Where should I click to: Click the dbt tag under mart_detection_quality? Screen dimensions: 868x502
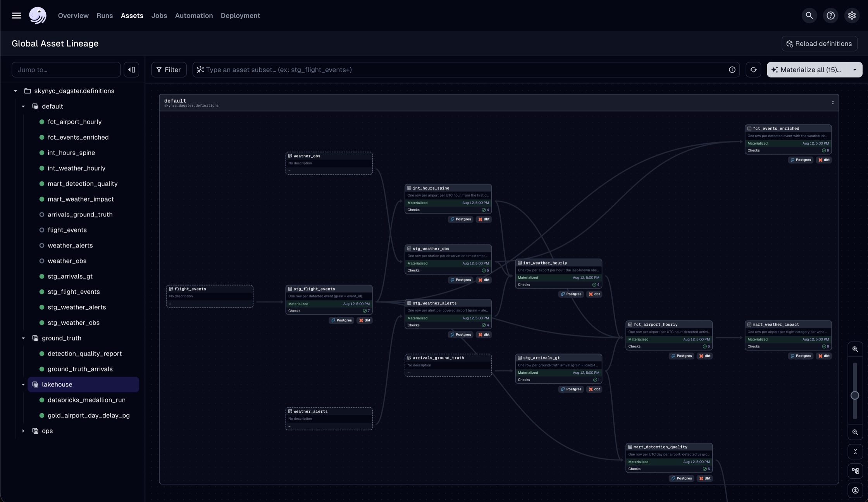coord(704,479)
